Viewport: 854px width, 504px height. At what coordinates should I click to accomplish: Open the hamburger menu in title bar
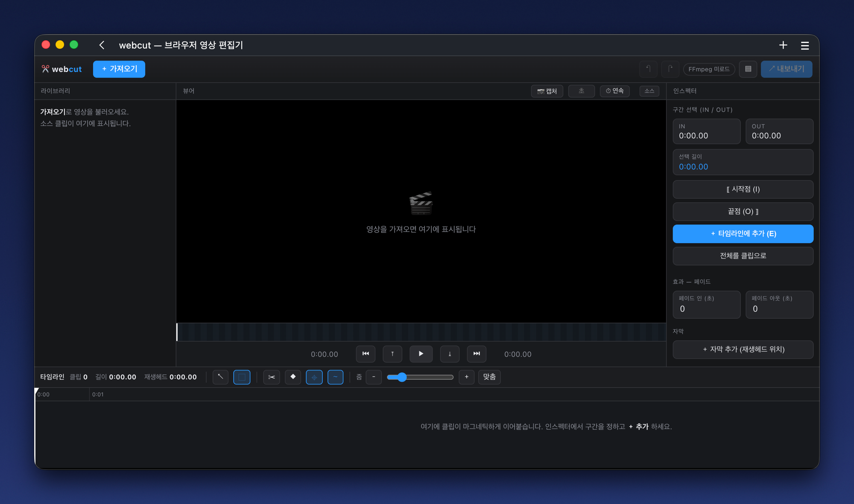(805, 45)
